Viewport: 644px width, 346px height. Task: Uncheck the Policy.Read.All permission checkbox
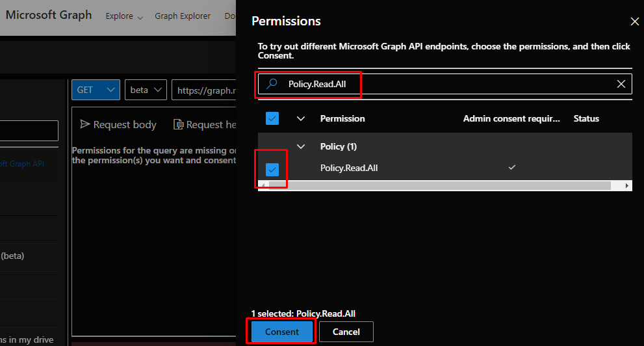pyautogui.click(x=272, y=169)
